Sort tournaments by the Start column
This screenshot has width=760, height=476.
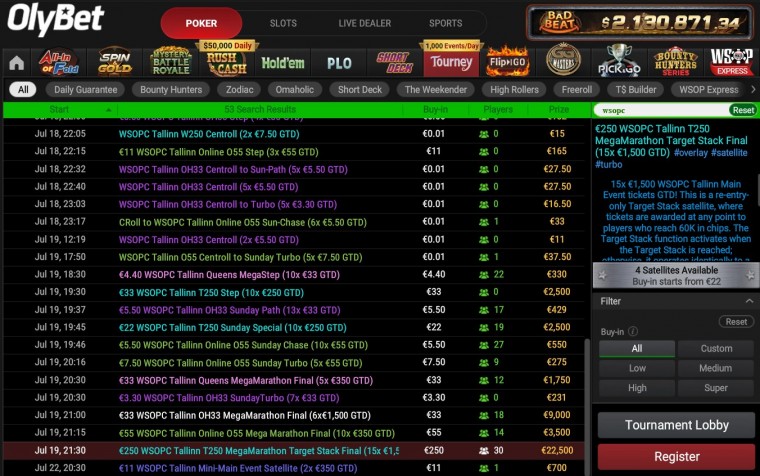(x=59, y=110)
